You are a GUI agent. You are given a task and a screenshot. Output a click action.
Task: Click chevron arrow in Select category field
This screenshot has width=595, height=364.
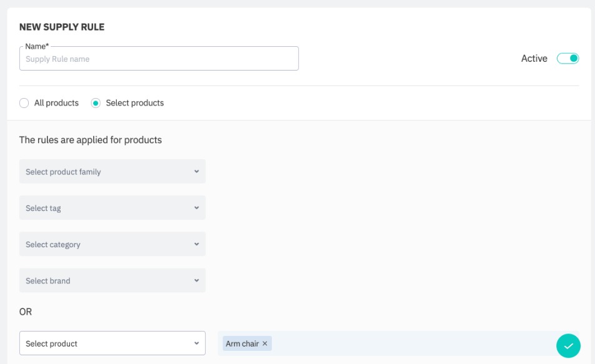click(x=196, y=244)
